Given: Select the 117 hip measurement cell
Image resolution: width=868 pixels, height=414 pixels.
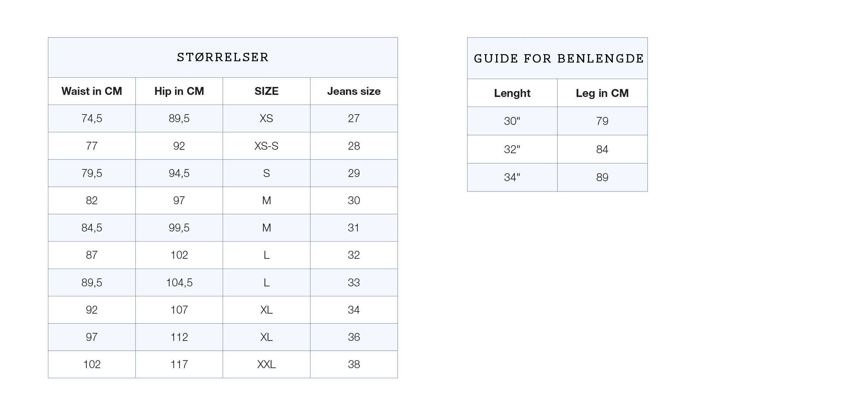Looking at the screenshot, I should (179, 364).
